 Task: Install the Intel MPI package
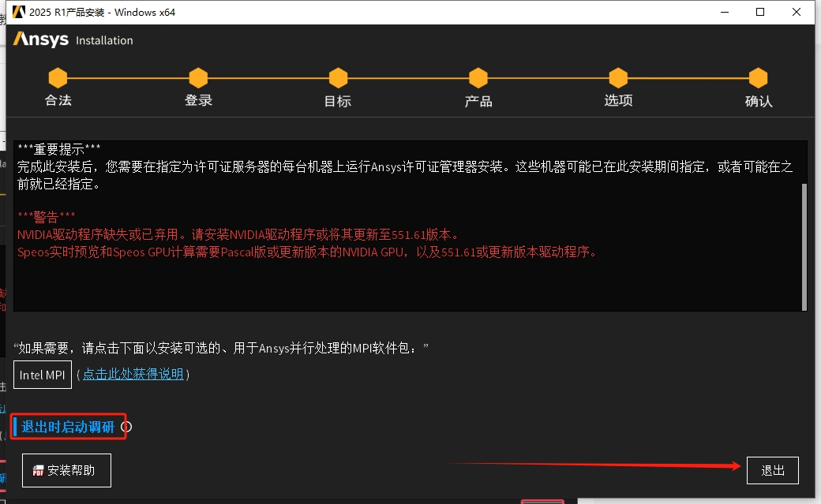click(x=43, y=375)
